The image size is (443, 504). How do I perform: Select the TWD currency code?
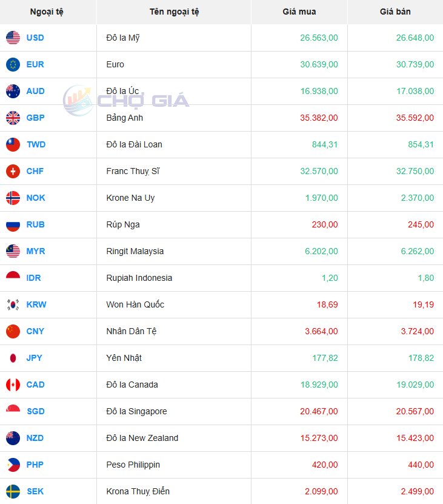click(36, 144)
